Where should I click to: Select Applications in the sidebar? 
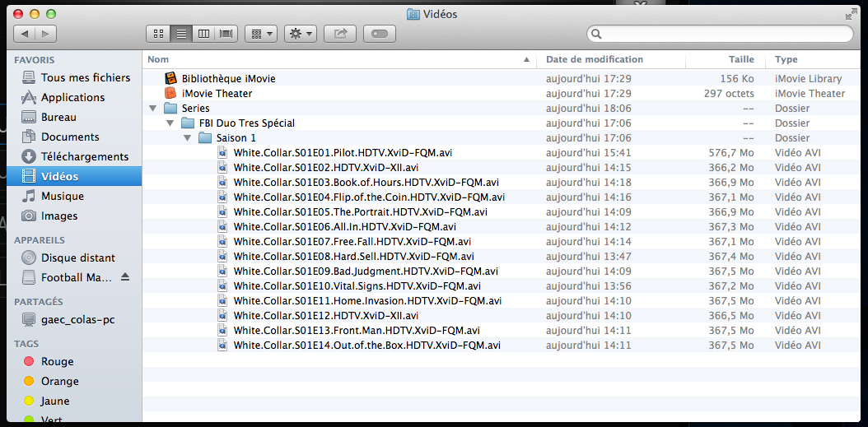72,97
